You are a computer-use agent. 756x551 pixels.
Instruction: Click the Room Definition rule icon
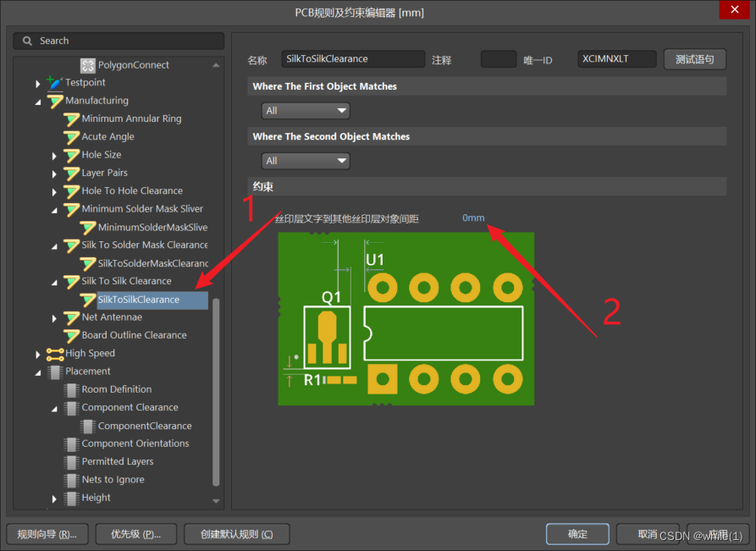click(x=72, y=390)
